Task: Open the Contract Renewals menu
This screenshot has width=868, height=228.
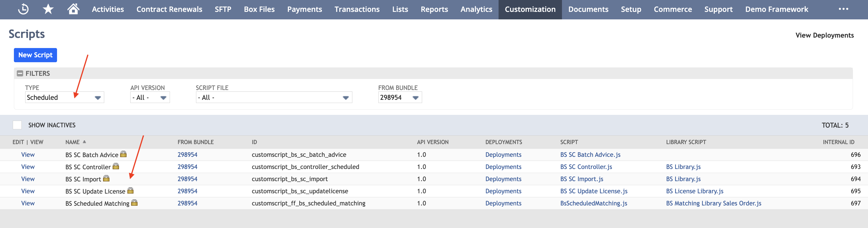Action: 169,10
